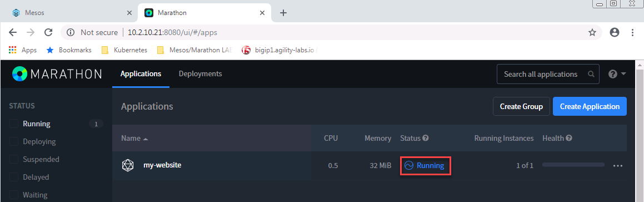Screen dimensions: 644x202
Task: Click the Health column help icon
Action: [x=569, y=138]
